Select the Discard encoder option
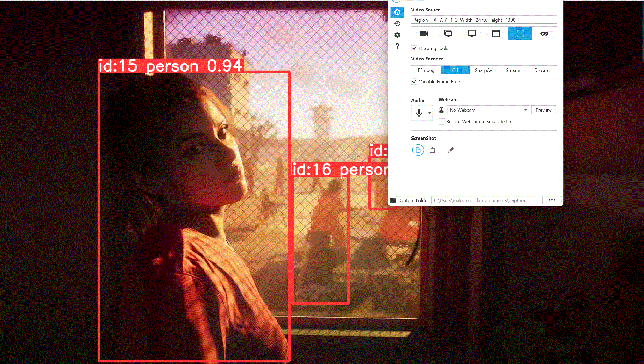 click(x=542, y=70)
